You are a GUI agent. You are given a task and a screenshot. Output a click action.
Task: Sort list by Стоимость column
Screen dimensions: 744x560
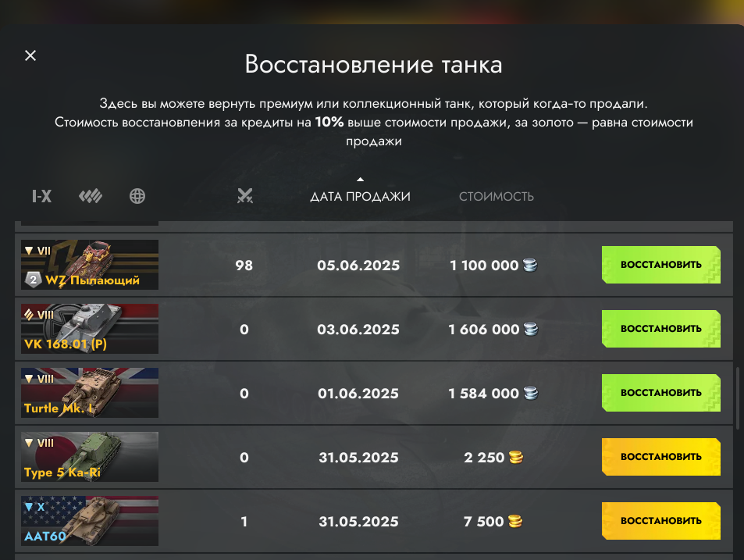[x=497, y=197]
